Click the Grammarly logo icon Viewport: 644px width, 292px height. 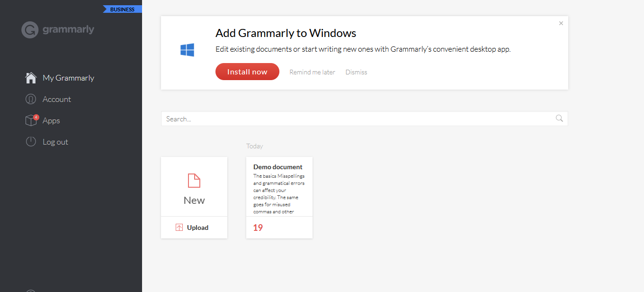point(30,30)
